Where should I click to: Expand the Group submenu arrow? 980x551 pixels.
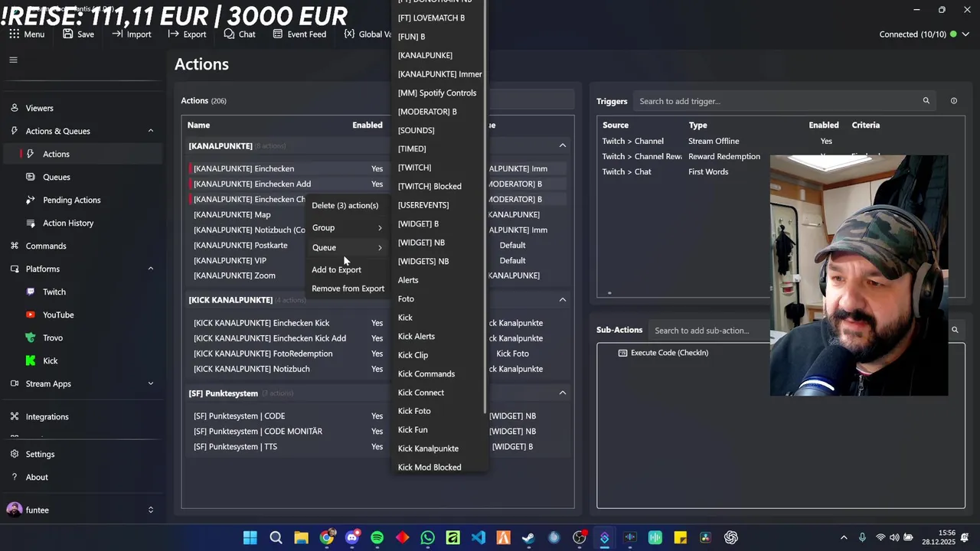(380, 228)
